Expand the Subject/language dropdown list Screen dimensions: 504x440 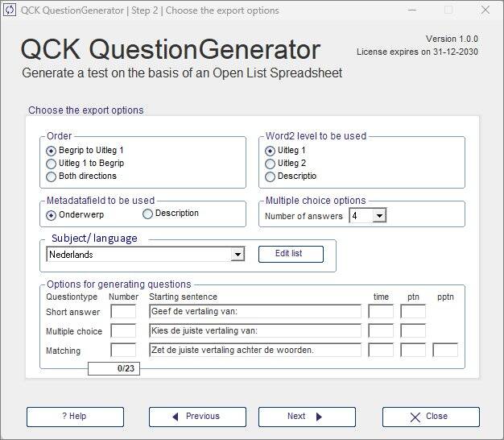coord(237,255)
